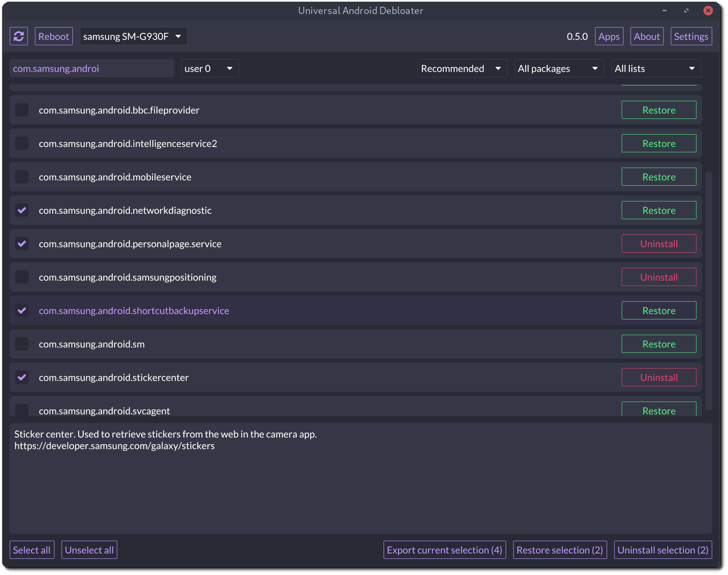Open the About section
This screenshot has height=575, width=728.
click(x=646, y=36)
